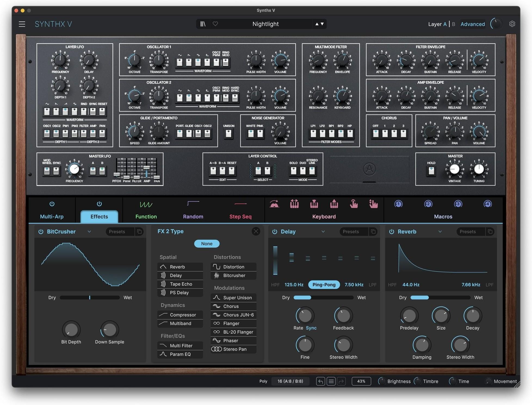Select None for FX 2 Type
This screenshot has width=532, height=405.
point(207,243)
